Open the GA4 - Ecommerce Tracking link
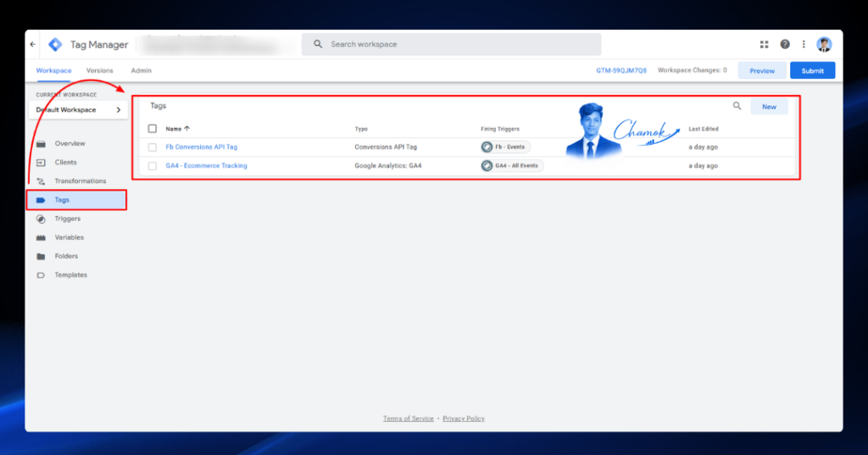 (x=207, y=165)
